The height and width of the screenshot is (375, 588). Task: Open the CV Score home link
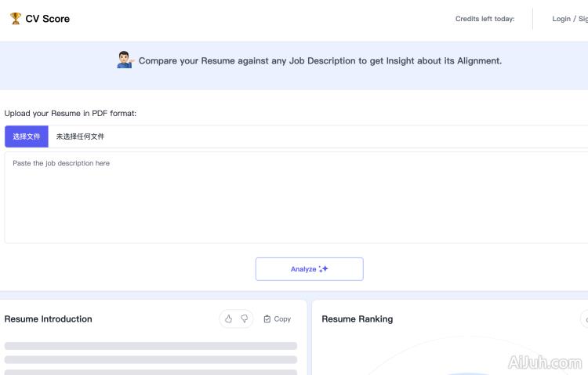47,19
